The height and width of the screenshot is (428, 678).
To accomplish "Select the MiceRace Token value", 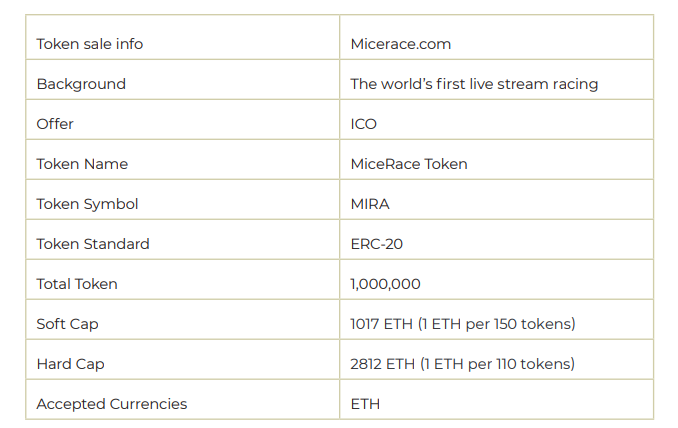I will click(409, 164).
